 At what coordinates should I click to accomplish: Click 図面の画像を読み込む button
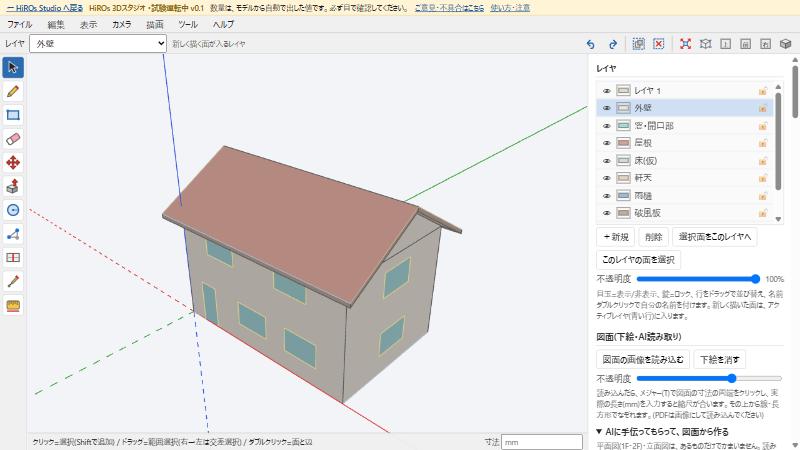[x=643, y=360]
